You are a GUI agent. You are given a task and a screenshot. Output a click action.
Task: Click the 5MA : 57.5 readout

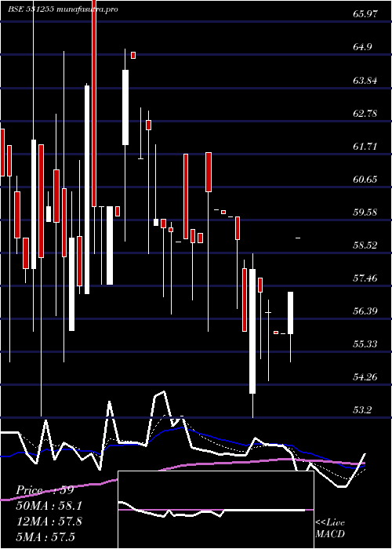(45, 536)
